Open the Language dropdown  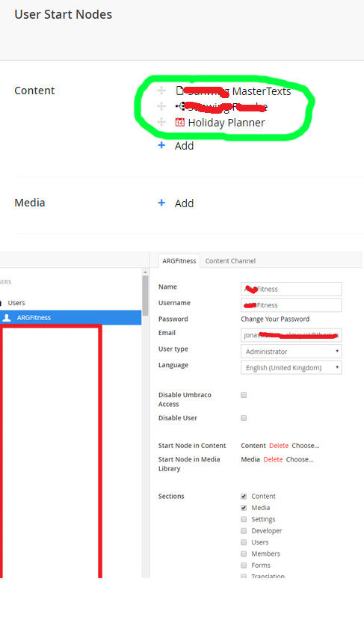tap(291, 367)
